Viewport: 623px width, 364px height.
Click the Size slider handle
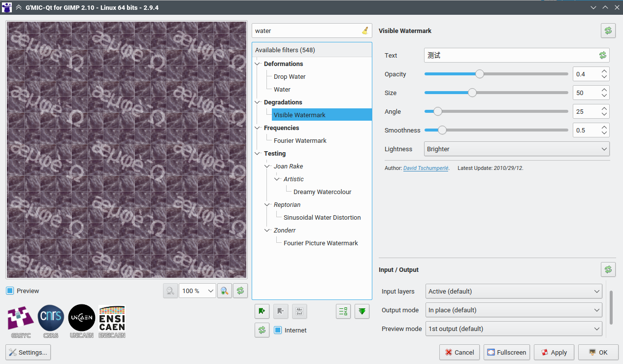click(x=472, y=93)
